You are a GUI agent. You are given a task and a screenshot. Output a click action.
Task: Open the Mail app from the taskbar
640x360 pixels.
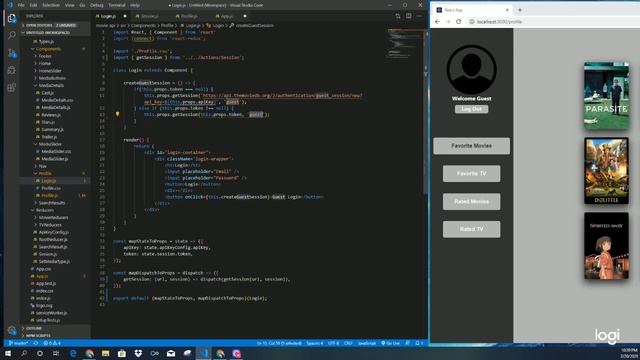[171, 353]
